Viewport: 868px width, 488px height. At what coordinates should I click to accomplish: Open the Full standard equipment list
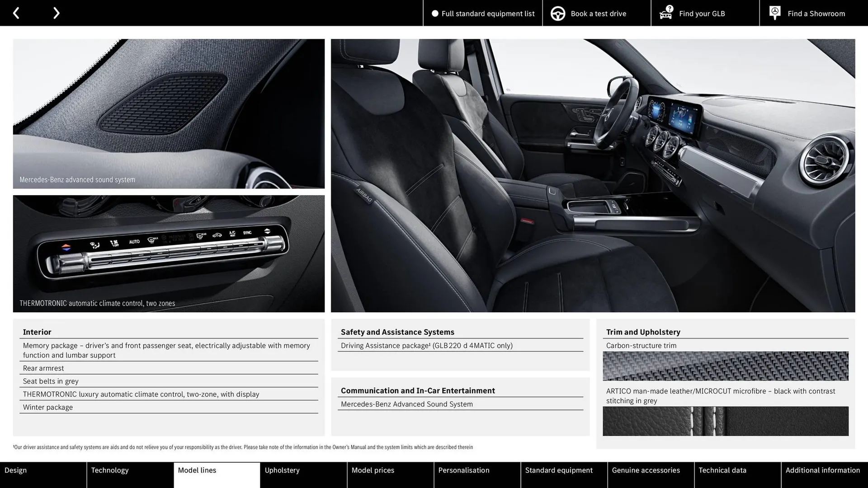point(488,13)
